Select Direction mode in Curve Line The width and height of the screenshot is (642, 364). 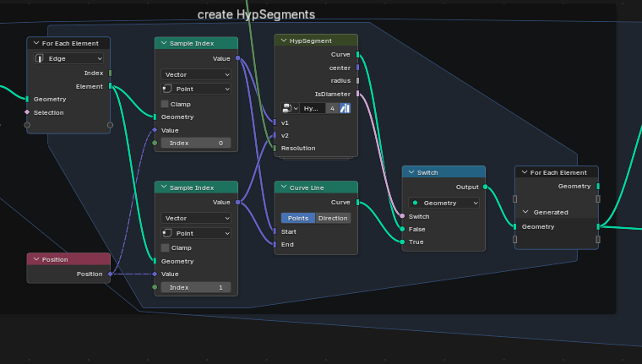333,218
